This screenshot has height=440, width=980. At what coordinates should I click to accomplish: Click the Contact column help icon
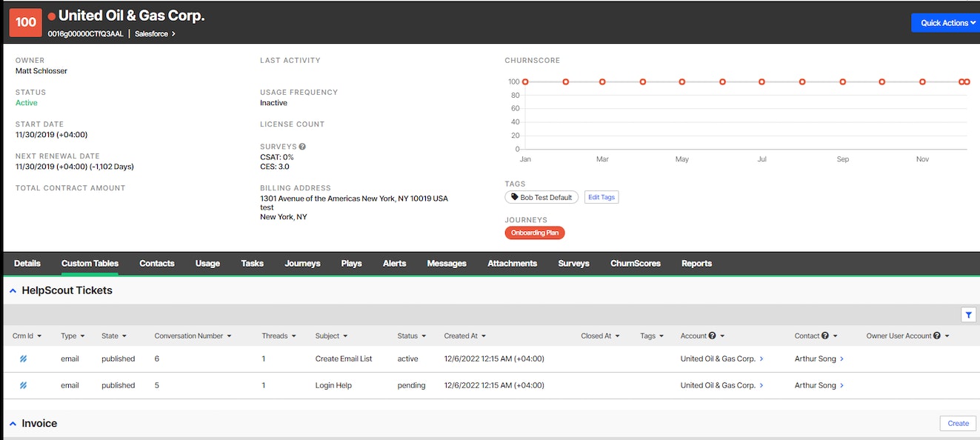tap(825, 336)
